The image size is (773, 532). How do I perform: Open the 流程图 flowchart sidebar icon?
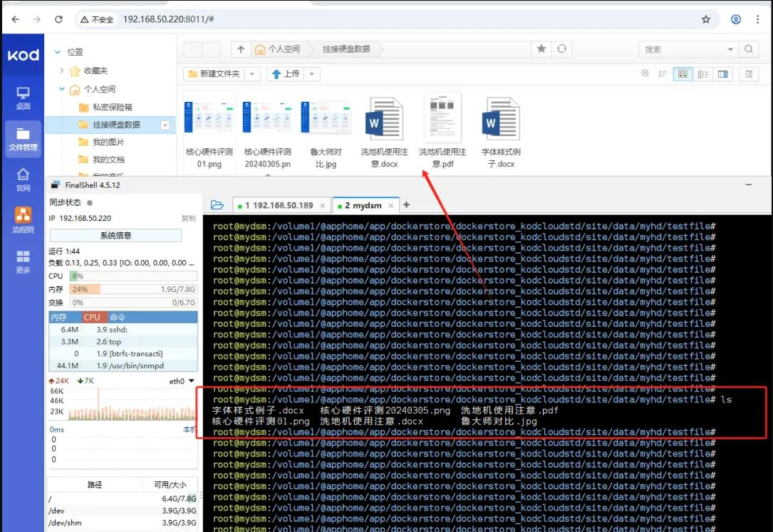point(24,220)
